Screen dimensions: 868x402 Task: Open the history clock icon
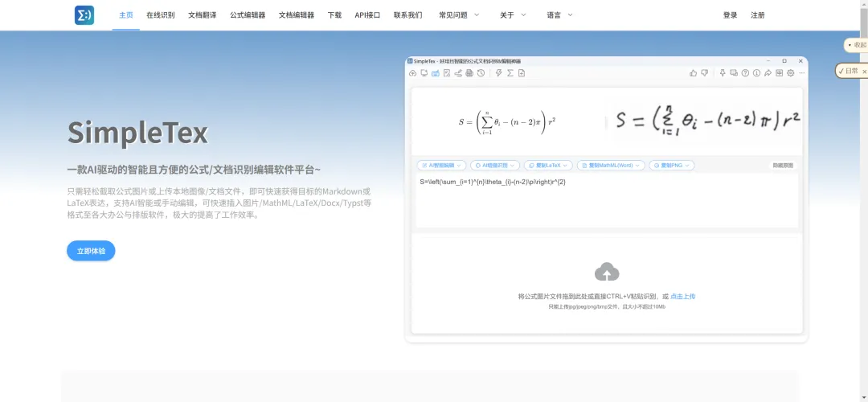(x=481, y=73)
